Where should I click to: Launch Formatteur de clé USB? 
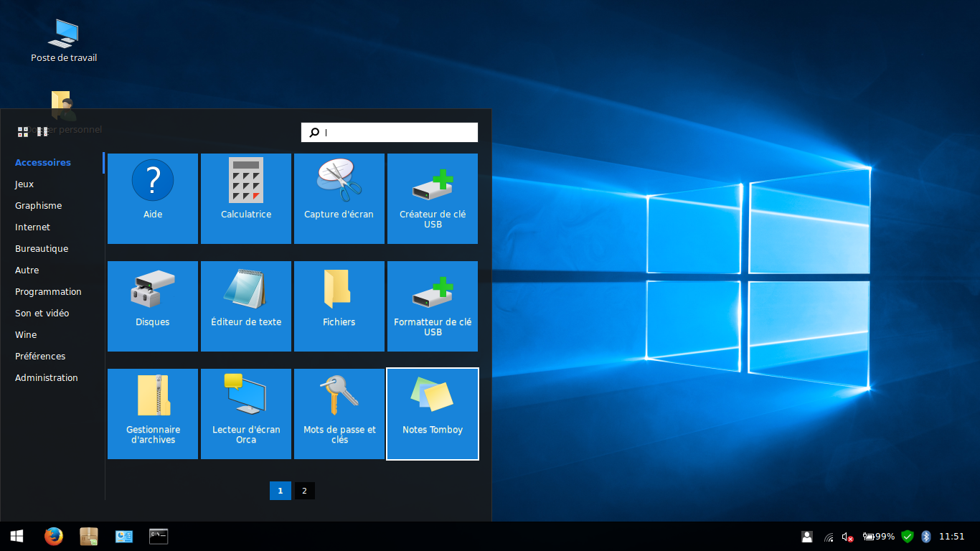pos(433,306)
